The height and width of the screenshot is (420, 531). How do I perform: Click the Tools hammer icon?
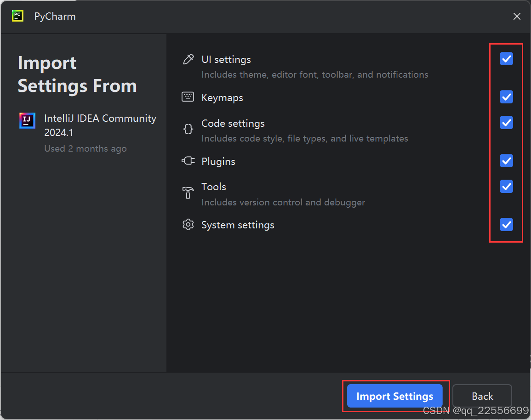click(x=188, y=193)
